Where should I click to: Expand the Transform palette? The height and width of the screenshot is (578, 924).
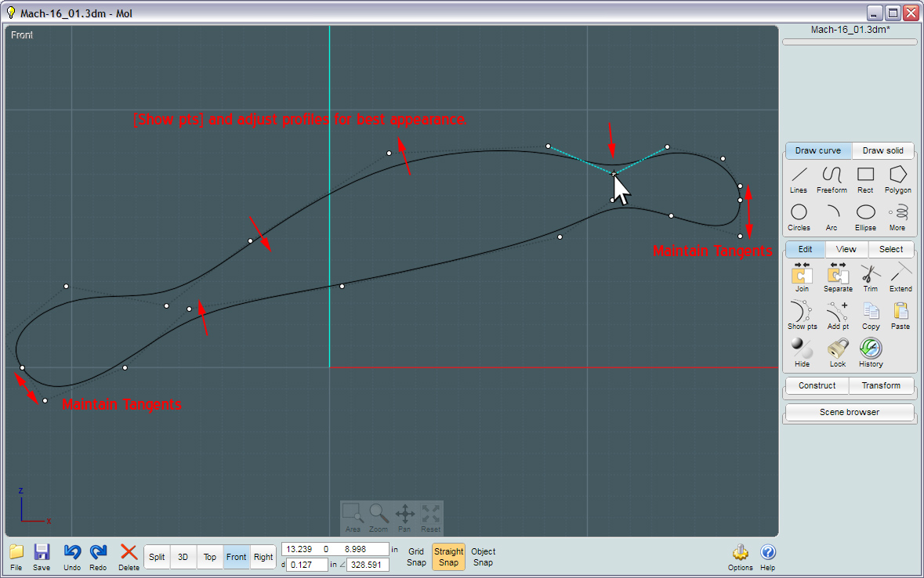tap(881, 385)
